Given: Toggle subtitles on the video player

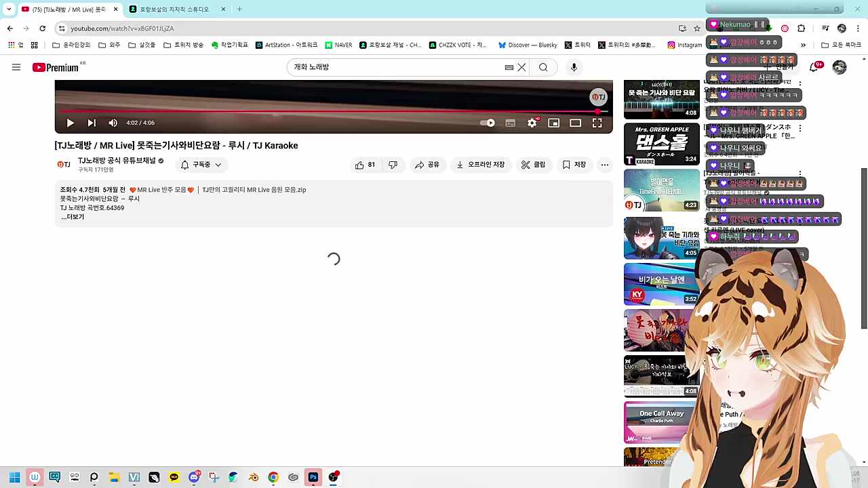Looking at the screenshot, I should point(511,123).
